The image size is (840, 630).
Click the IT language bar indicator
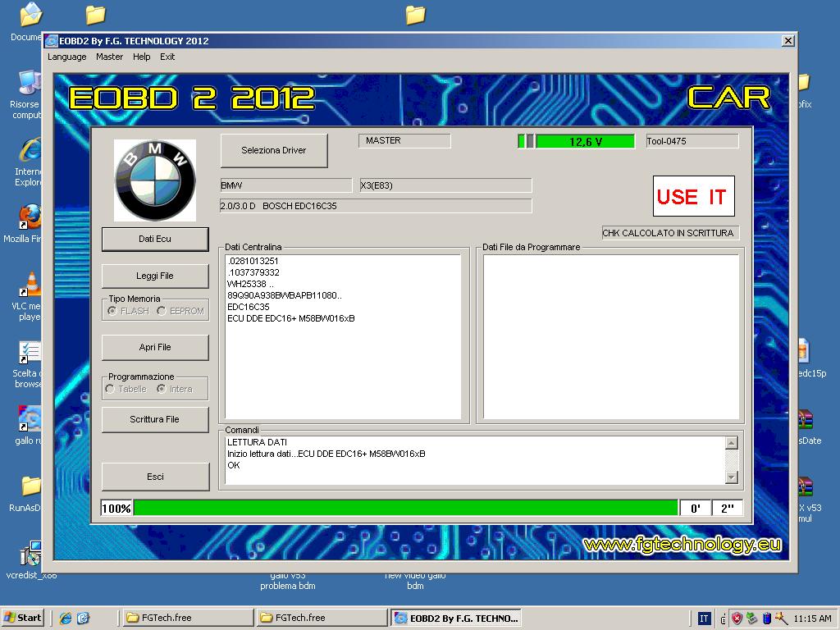tap(704, 619)
